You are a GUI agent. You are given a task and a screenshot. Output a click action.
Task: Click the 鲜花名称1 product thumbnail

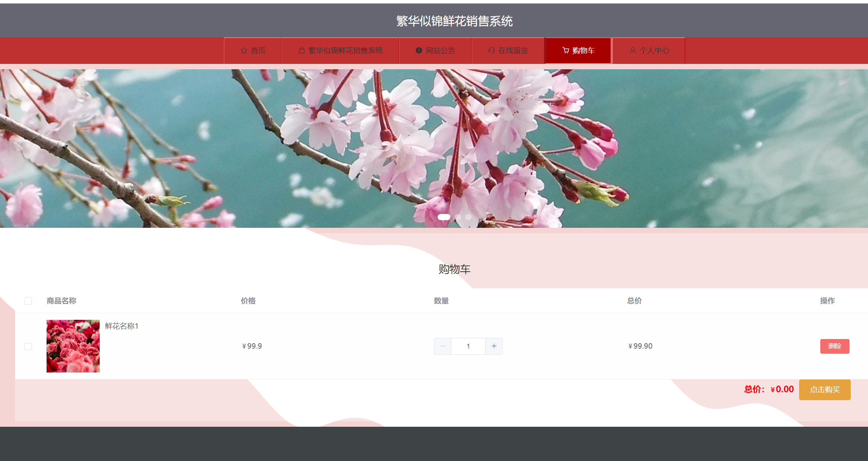pyautogui.click(x=73, y=346)
